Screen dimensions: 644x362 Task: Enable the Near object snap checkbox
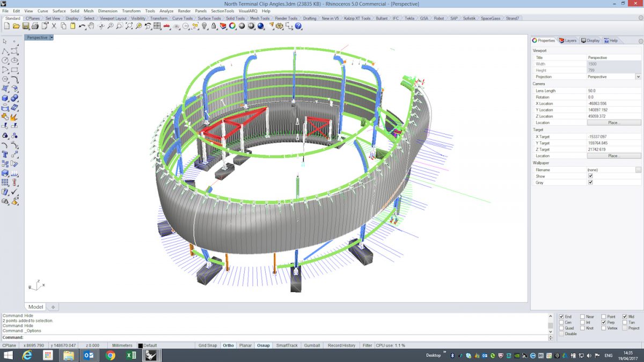coord(583,316)
